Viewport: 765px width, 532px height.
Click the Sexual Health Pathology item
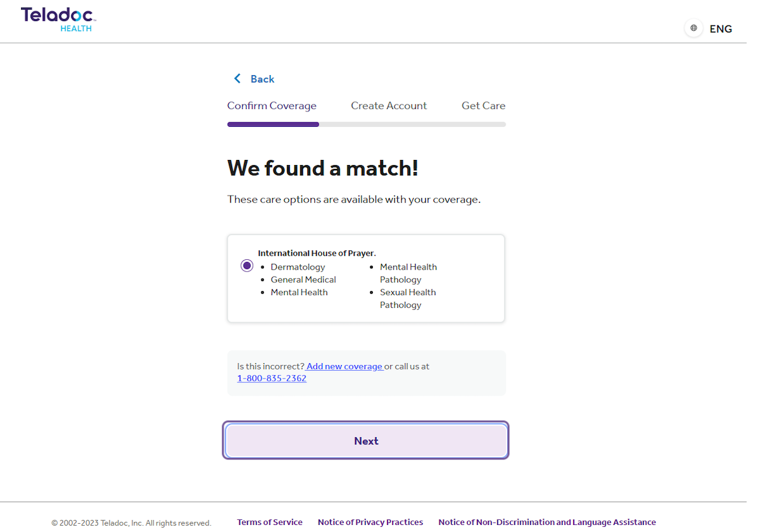pos(408,299)
